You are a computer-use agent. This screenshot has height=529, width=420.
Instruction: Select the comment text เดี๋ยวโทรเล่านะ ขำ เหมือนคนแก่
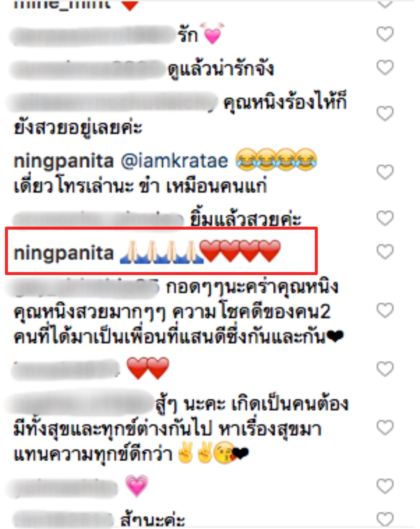(x=140, y=186)
